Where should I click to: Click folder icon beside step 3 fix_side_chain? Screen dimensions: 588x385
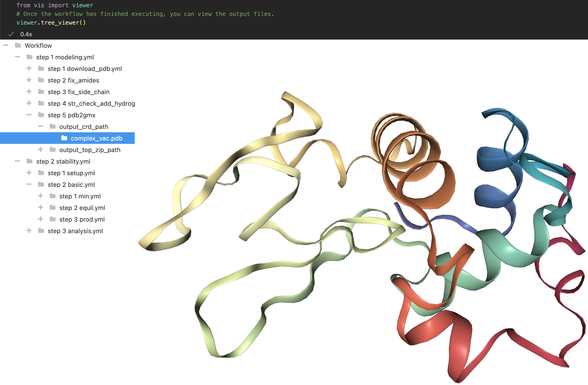click(41, 92)
